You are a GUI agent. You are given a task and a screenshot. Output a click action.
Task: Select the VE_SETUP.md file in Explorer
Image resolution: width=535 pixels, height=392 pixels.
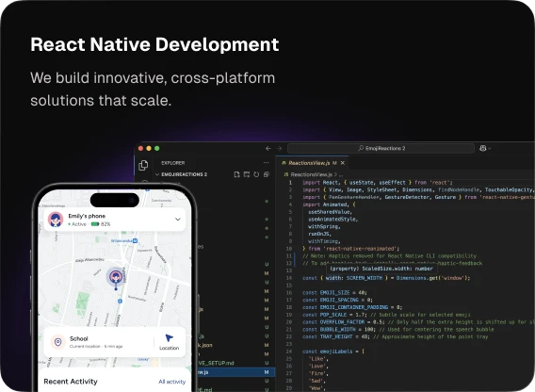coord(217,363)
